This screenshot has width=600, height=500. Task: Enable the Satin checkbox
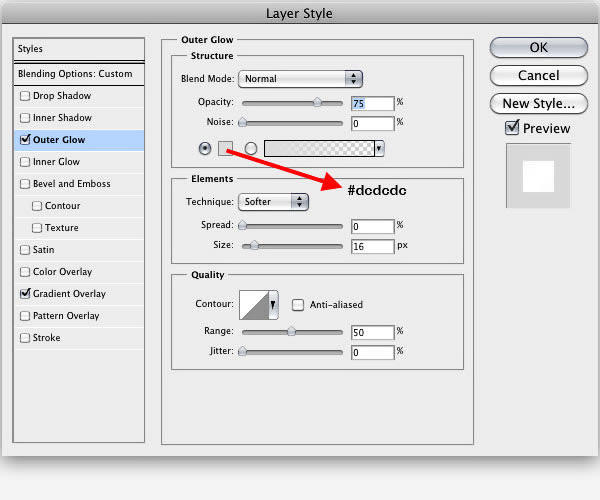pos(25,250)
